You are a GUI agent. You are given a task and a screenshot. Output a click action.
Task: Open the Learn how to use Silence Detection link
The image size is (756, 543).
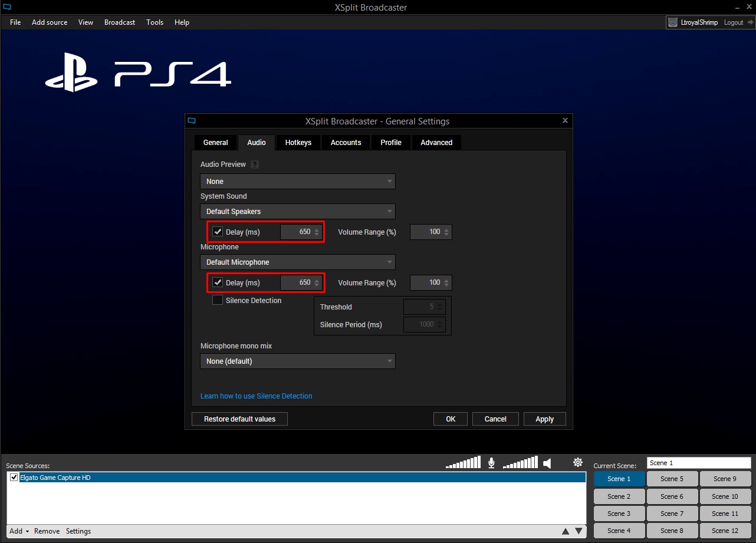(256, 396)
